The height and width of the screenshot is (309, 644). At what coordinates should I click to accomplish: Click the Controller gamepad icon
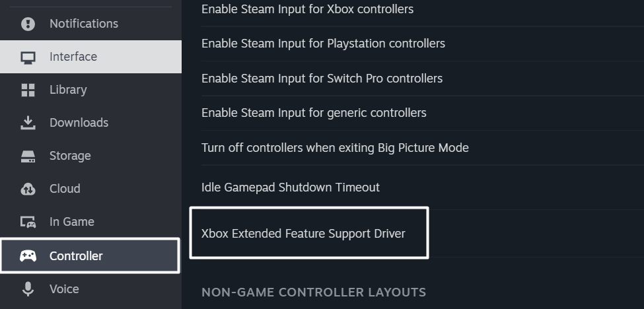[x=28, y=256]
